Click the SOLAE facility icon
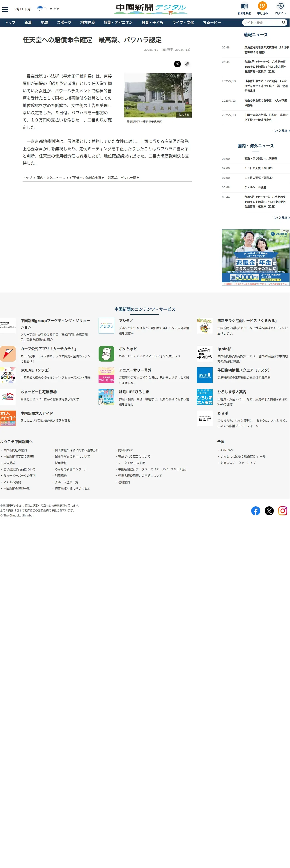The width and height of the screenshot is (290, 868). [x=8, y=375]
